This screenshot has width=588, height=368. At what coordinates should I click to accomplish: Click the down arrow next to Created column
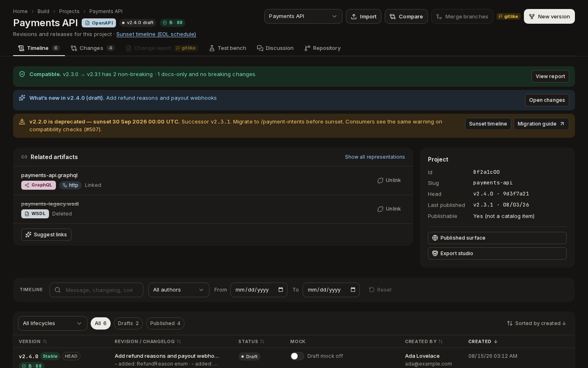click(x=496, y=341)
